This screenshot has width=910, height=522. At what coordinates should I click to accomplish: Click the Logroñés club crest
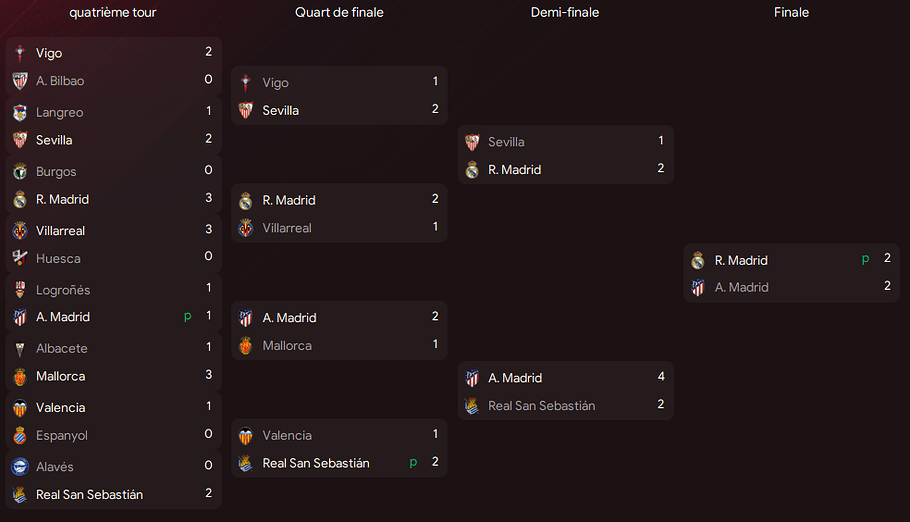(20, 290)
